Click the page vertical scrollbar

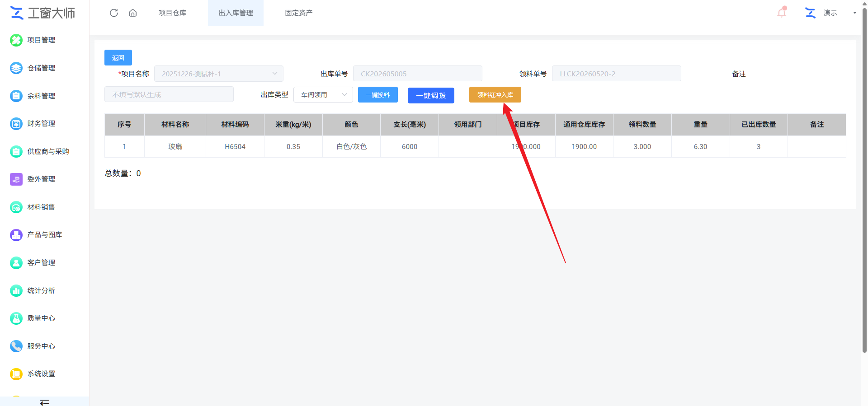pos(864,181)
